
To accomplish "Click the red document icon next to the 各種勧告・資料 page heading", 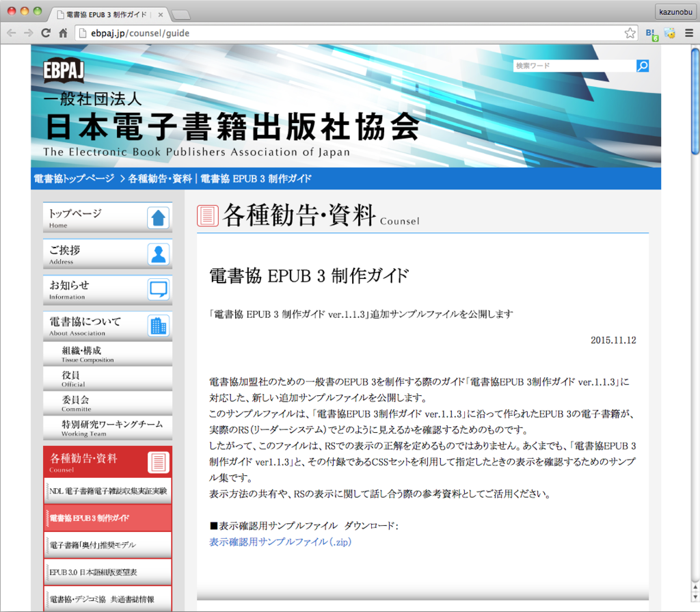I will 208,216.
